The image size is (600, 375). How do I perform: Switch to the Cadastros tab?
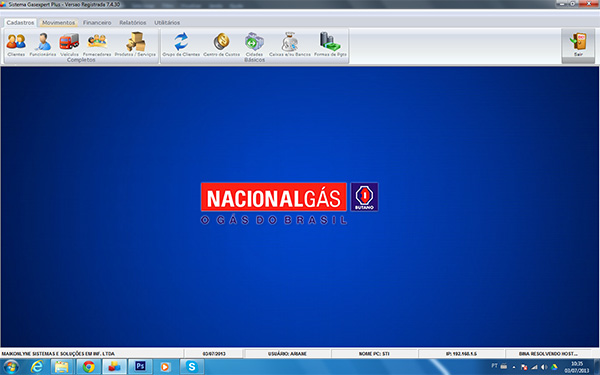(x=20, y=23)
